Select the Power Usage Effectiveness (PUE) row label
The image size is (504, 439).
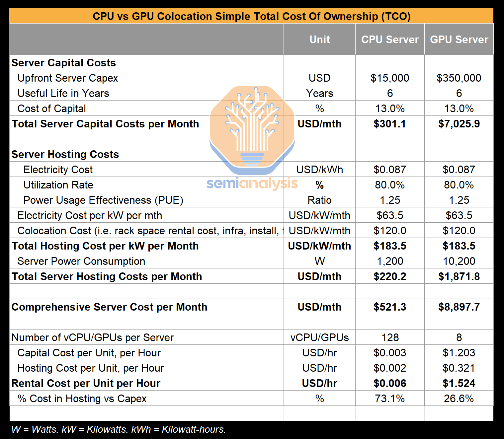pos(103,200)
